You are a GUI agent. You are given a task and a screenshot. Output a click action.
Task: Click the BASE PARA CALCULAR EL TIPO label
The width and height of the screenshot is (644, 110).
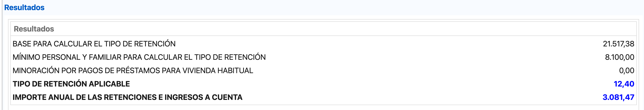tap(94, 44)
